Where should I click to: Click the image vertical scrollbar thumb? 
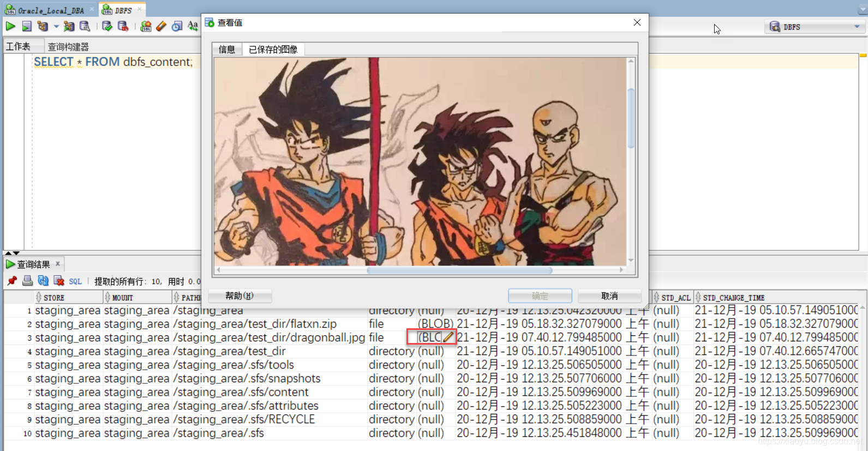pos(631,118)
